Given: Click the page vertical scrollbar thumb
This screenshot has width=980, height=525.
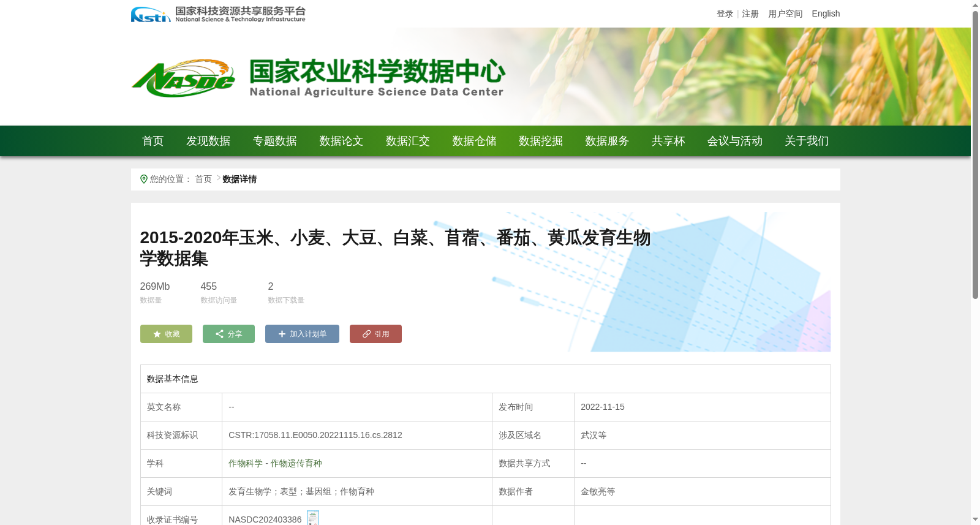Looking at the screenshot, I should pyautogui.click(x=975, y=155).
